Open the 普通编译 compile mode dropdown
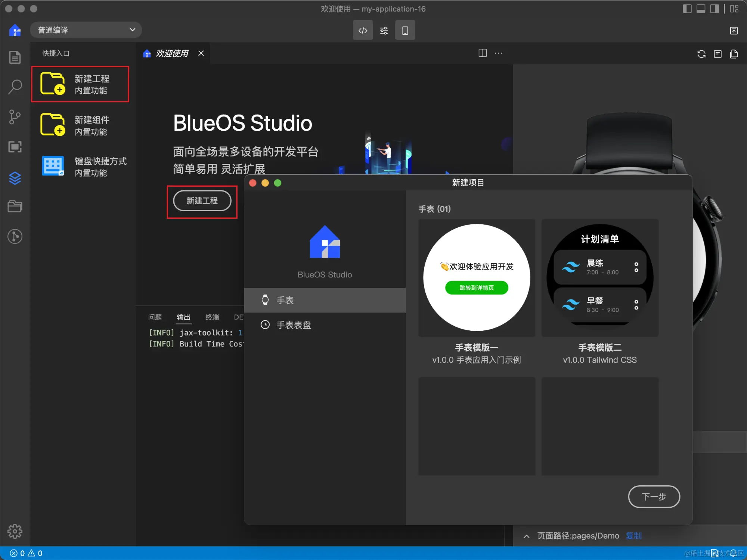747x560 pixels. coord(86,30)
